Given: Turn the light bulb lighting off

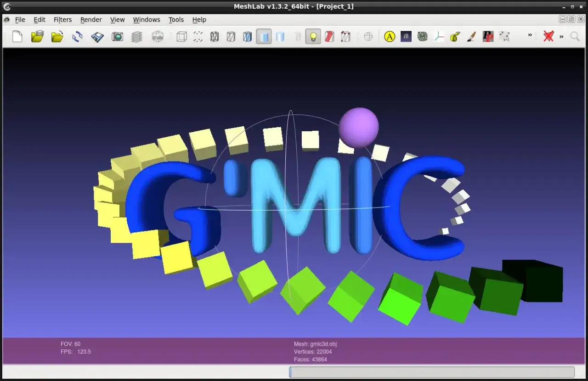Looking at the screenshot, I should click(313, 36).
